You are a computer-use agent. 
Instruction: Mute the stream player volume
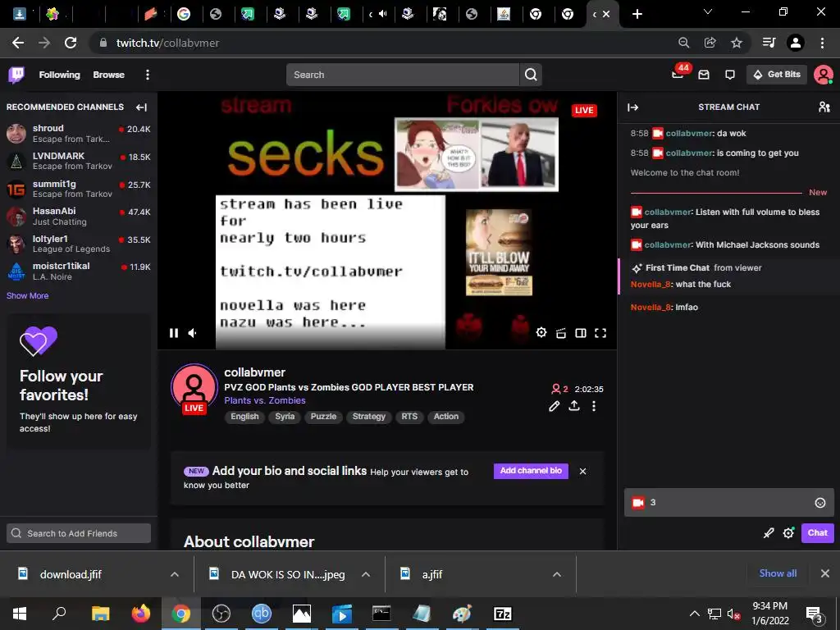(x=192, y=333)
